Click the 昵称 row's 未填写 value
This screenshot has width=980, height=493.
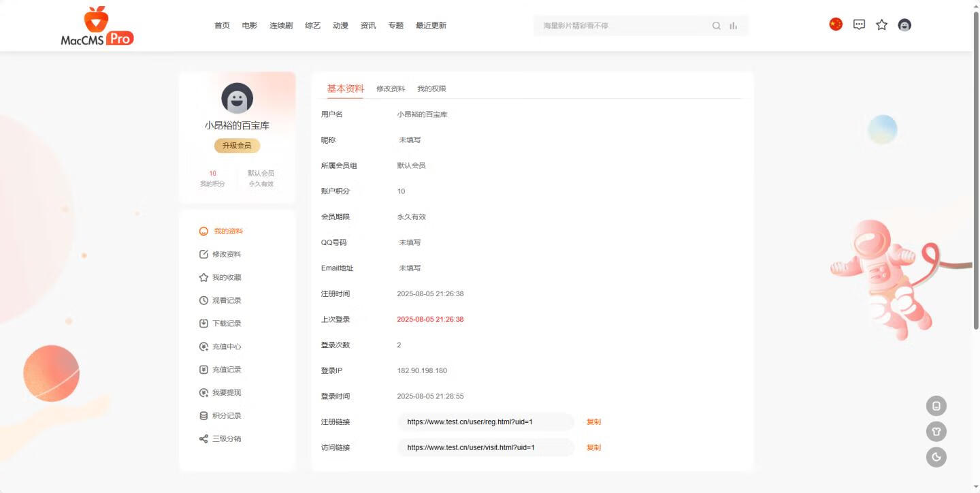pyautogui.click(x=410, y=140)
